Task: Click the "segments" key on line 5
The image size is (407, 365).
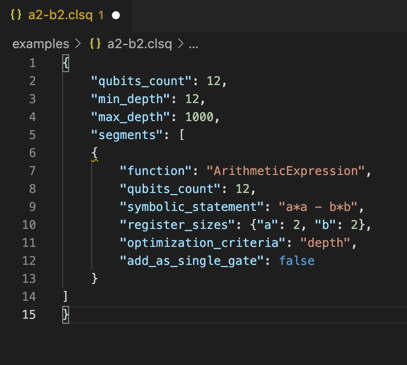Action: click(x=127, y=135)
